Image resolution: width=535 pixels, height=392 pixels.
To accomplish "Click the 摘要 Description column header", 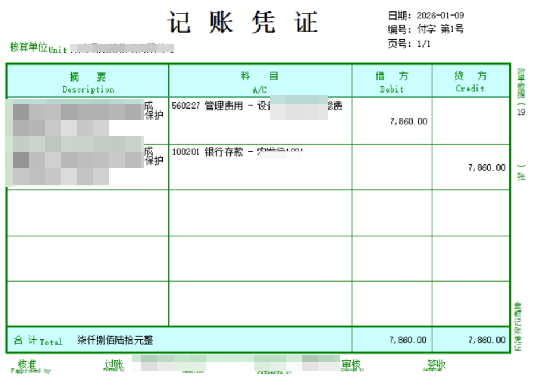I will coord(88,82).
